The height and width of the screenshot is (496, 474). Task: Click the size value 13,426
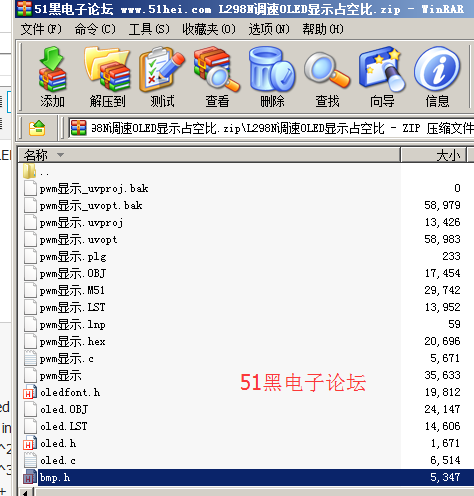(x=442, y=222)
